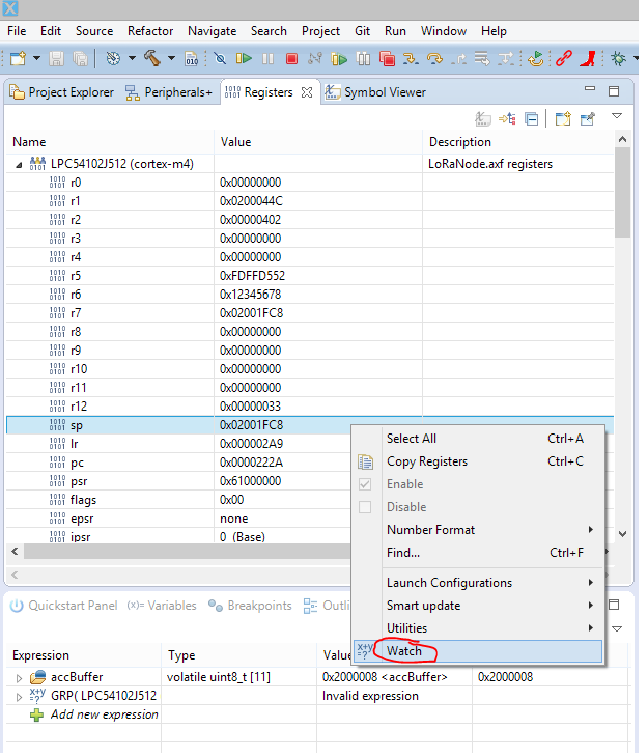Open the Navigate menu
Viewport: 639px width, 753px height.
coord(212,31)
